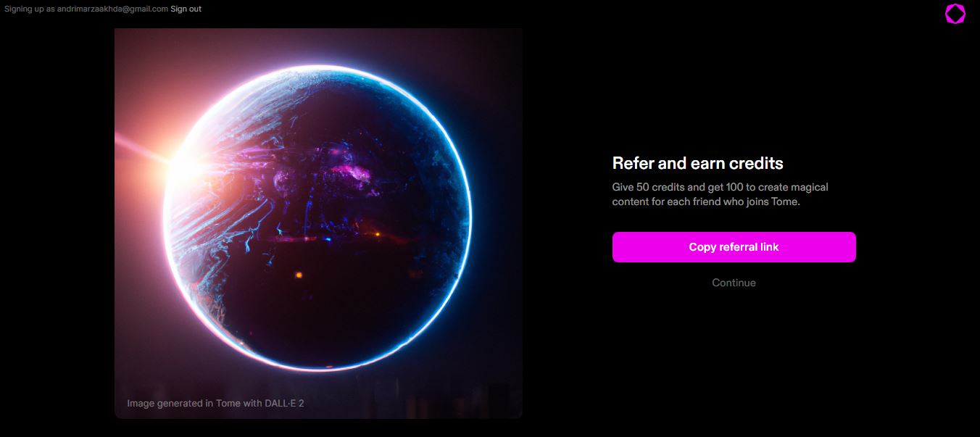Click the lower orange glowing dot on the planet
Screen dimensions: 980x437
tap(299, 275)
